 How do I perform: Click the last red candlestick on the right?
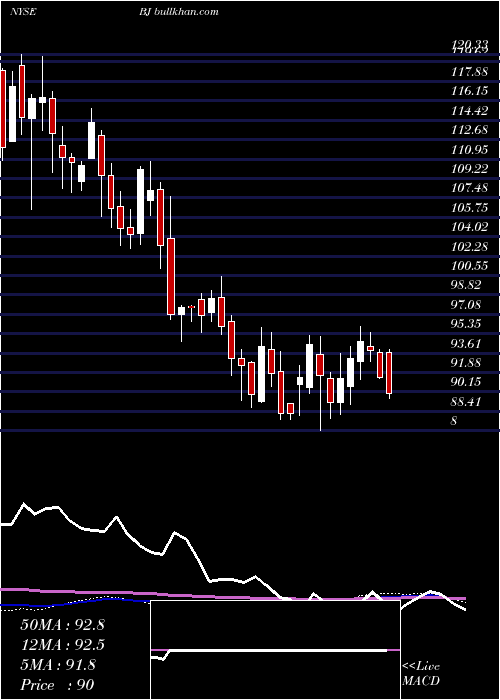click(x=389, y=373)
